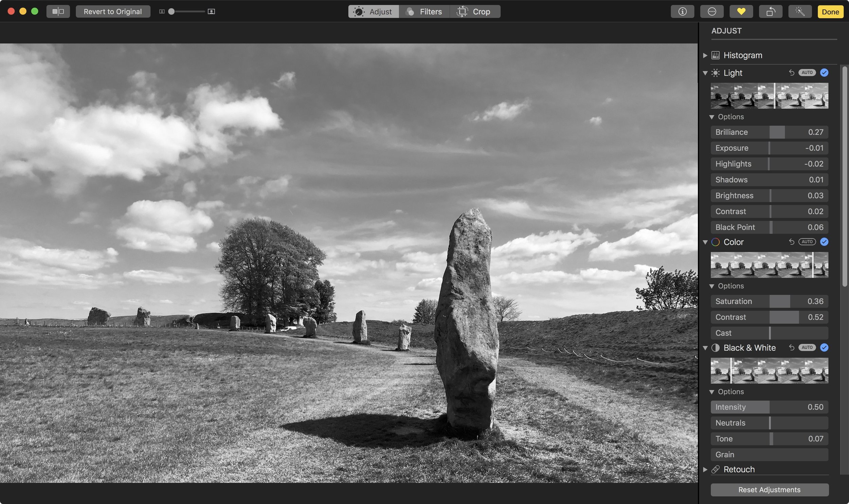Click the Exposure slider
This screenshot has height=504, width=849.
(769, 148)
